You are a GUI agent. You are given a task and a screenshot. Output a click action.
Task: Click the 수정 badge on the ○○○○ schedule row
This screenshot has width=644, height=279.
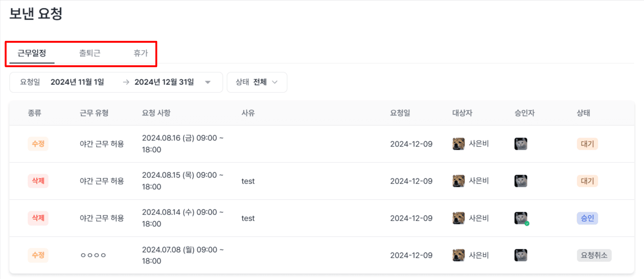[38, 255]
